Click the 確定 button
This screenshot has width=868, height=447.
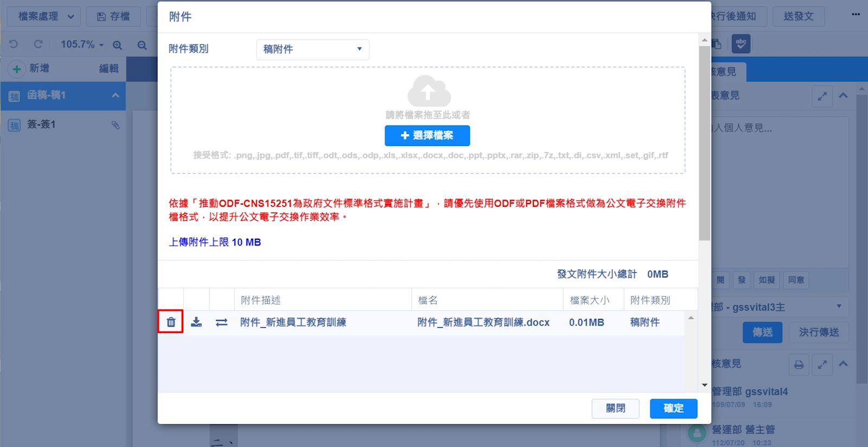(673, 408)
